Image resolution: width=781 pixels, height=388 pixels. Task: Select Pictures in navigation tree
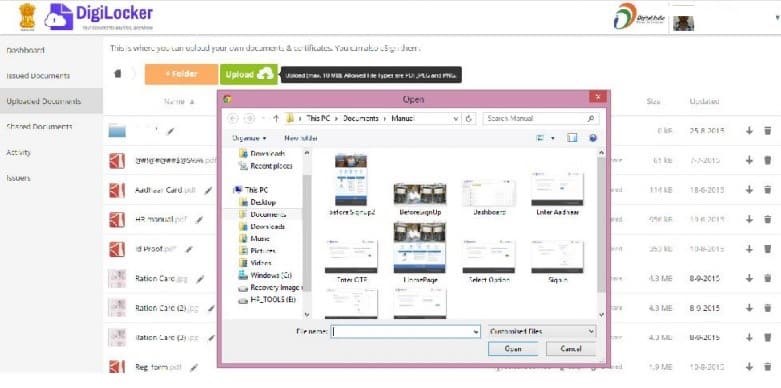[258, 251]
